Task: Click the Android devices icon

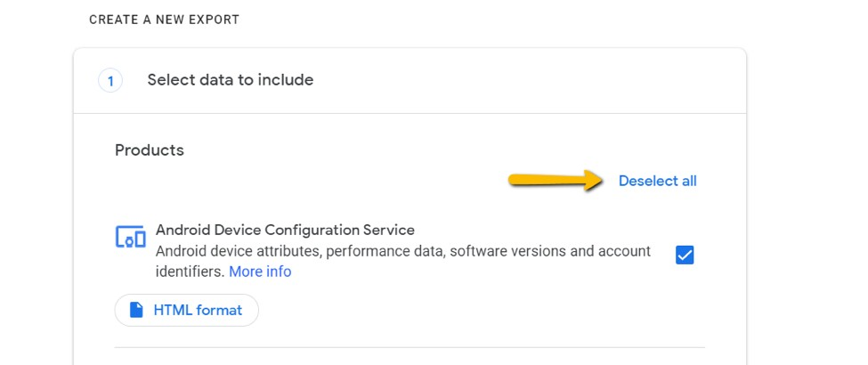Action: (x=130, y=238)
